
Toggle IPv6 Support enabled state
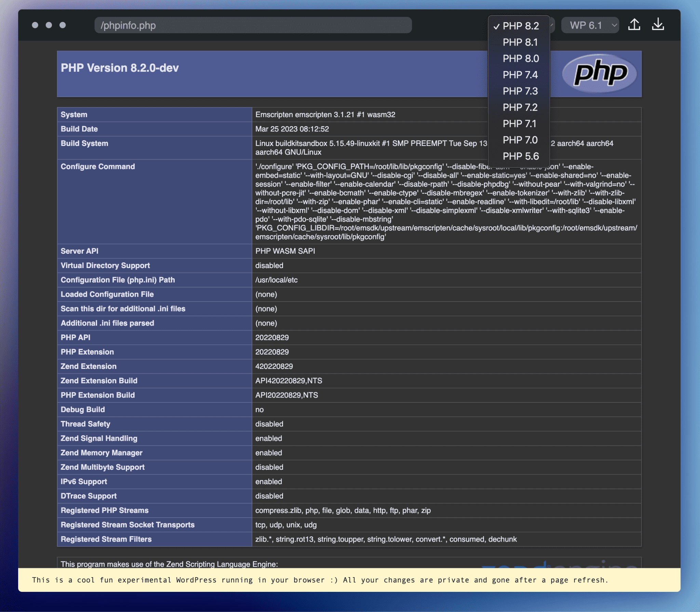269,482
